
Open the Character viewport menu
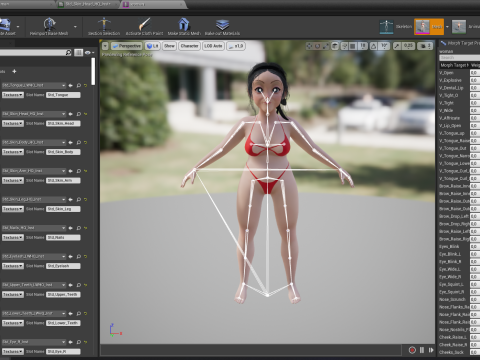(x=189, y=46)
